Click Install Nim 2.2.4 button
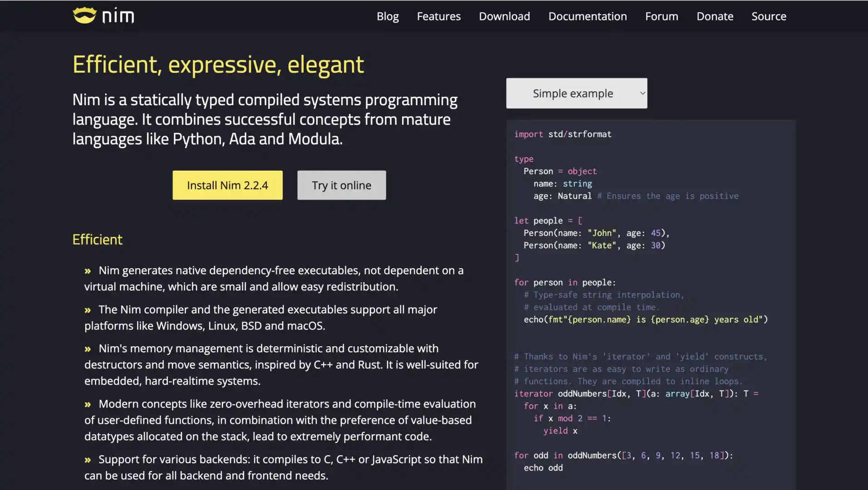Screen dimensions: 868x490 point(227,185)
